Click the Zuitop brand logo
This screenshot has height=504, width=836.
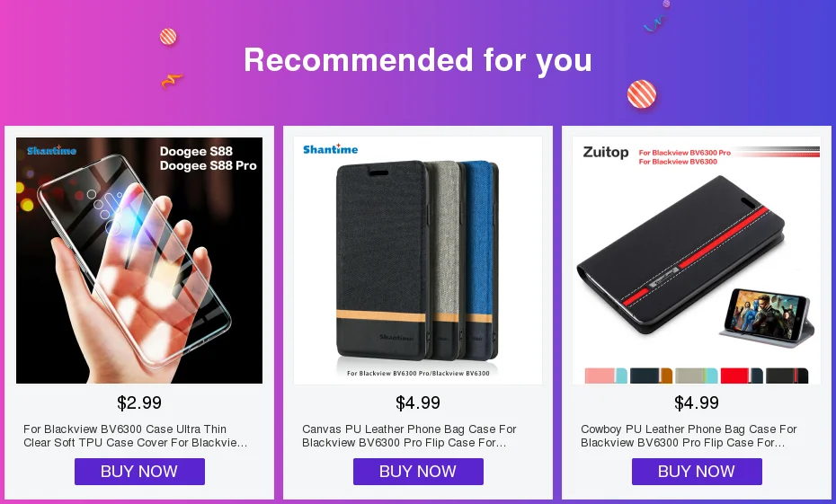click(606, 153)
